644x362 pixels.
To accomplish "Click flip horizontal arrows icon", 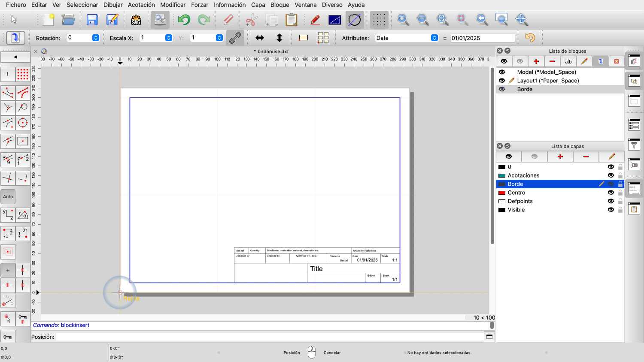I will (x=260, y=38).
